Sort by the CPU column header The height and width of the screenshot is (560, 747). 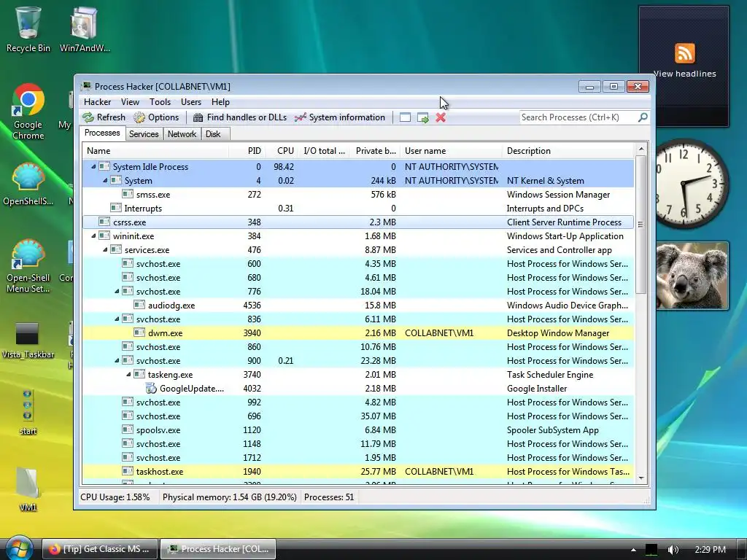(x=281, y=150)
